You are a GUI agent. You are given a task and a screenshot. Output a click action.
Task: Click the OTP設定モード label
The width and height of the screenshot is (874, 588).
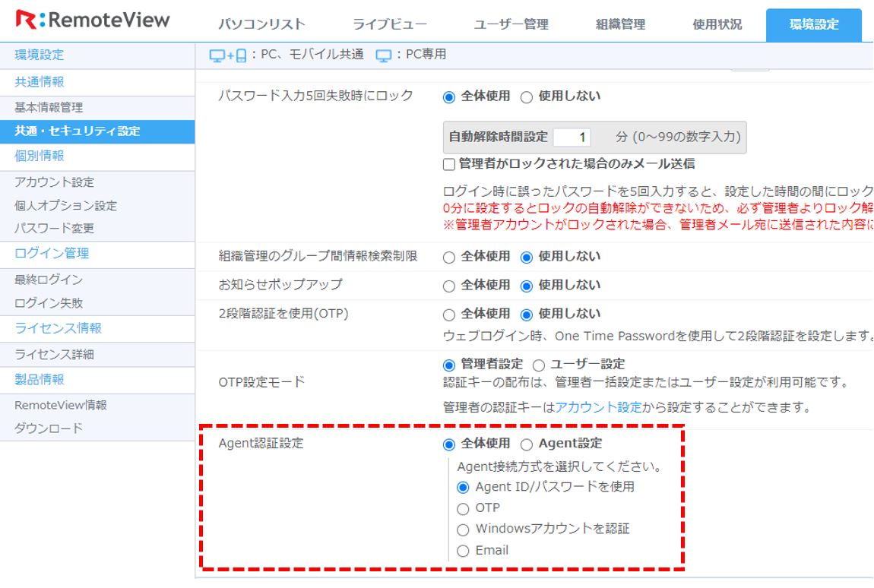point(261,382)
